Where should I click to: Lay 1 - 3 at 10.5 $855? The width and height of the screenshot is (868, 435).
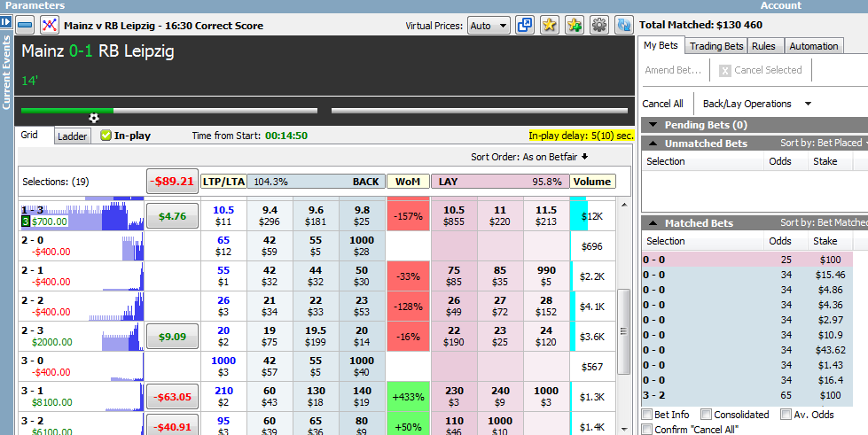453,216
